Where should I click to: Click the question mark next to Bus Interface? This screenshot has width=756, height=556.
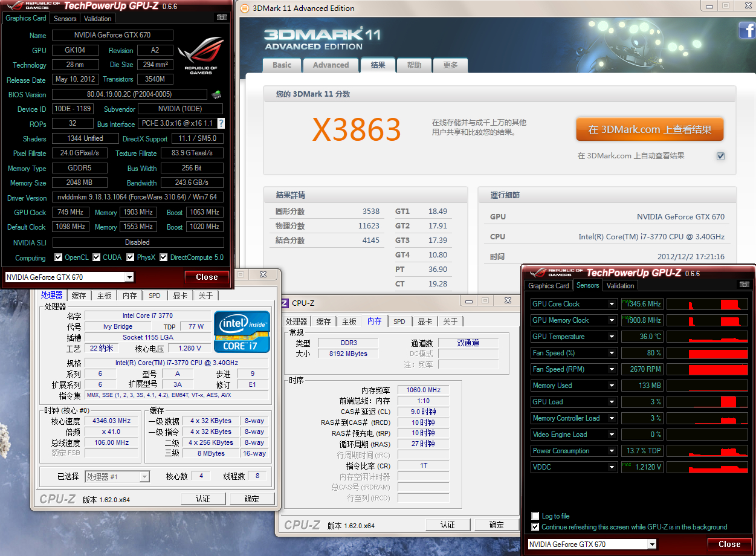[x=221, y=123]
